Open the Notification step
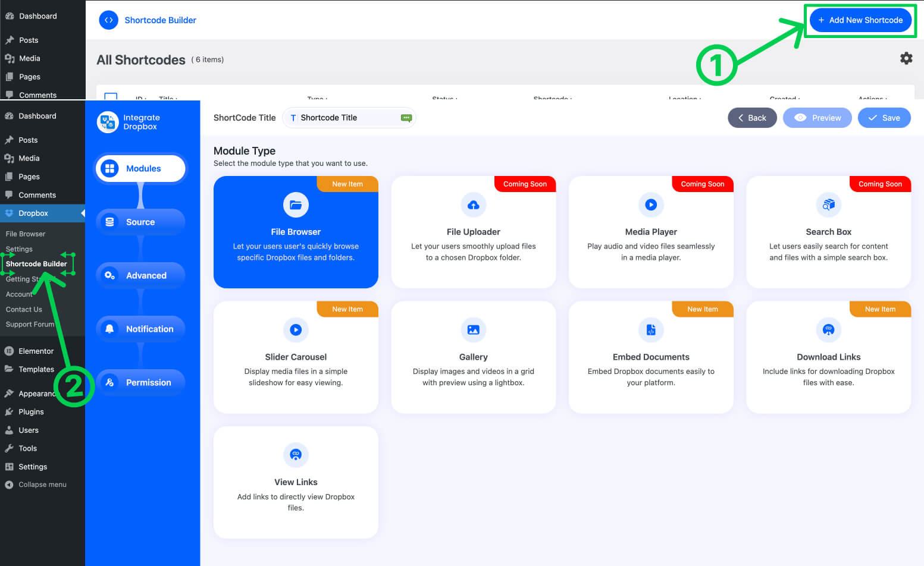The width and height of the screenshot is (924, 566). point(140,329)
